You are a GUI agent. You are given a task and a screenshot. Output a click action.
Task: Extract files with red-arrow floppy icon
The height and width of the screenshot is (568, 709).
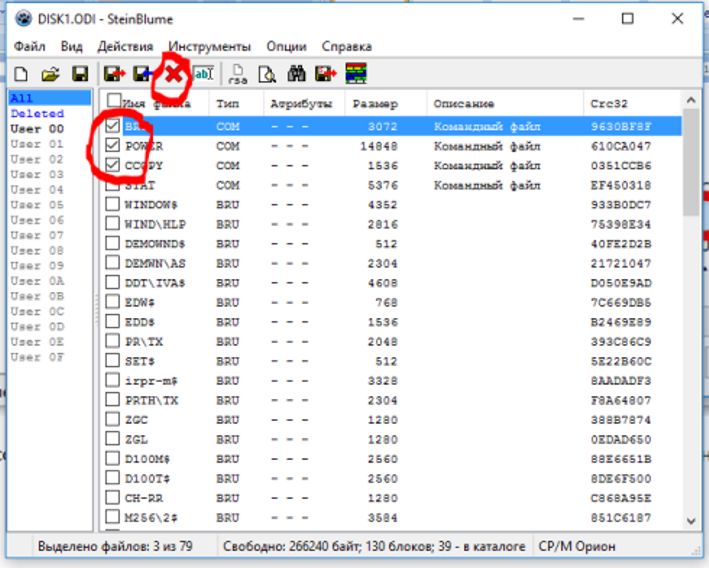pos(114,74)
